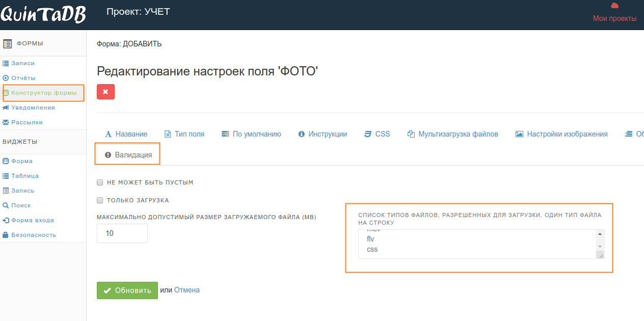Click the QuinTaDB logo
This screenshot has height=321, width=644.
pos(43,15)
